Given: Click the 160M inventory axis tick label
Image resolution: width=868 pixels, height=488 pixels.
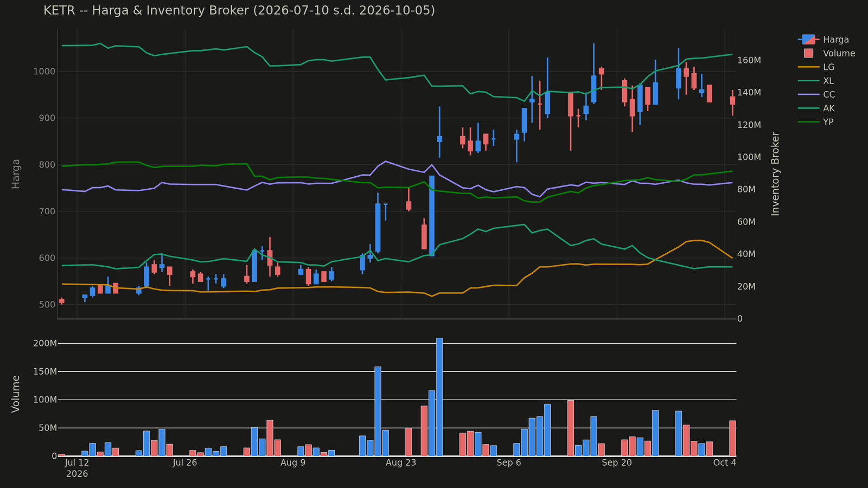Looking at the screenshot, I should [749, 60].
